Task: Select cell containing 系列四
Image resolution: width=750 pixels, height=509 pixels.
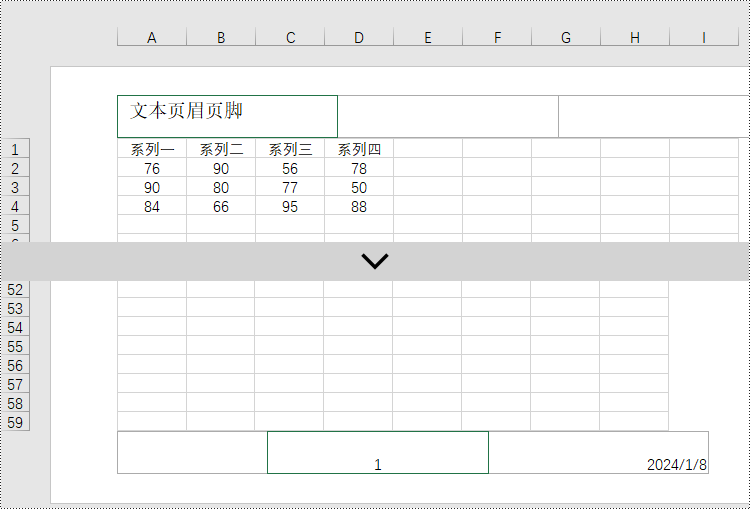Action: 359,149
